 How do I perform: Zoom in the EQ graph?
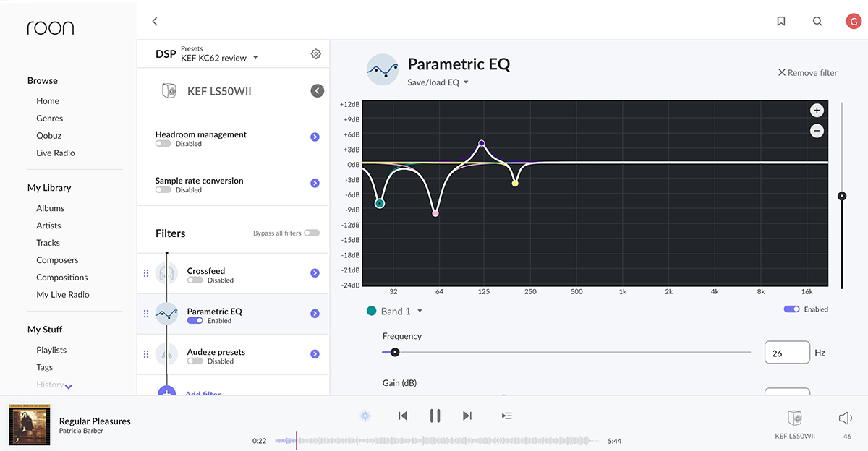coord(817,111)
